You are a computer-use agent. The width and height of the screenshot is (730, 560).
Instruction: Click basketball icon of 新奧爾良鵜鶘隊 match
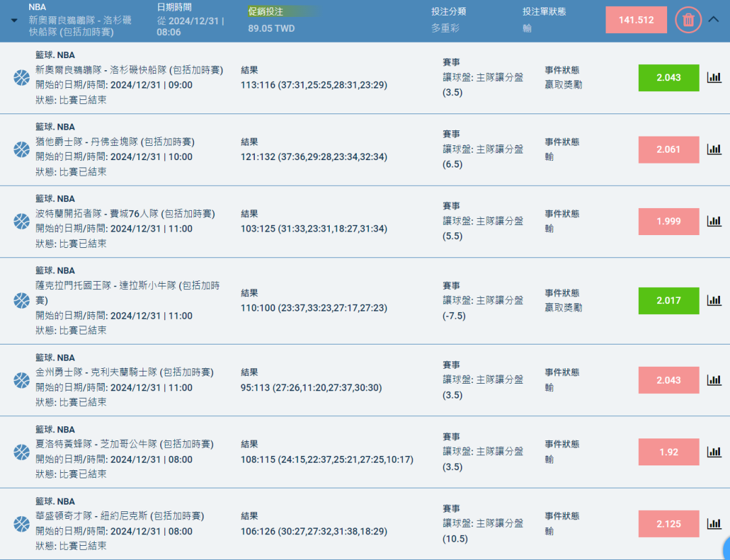[22, 78]
